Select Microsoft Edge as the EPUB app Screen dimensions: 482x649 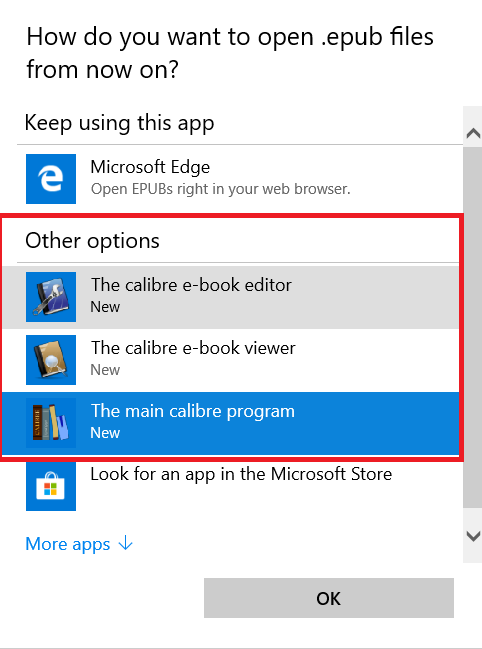tap(232, 179)
